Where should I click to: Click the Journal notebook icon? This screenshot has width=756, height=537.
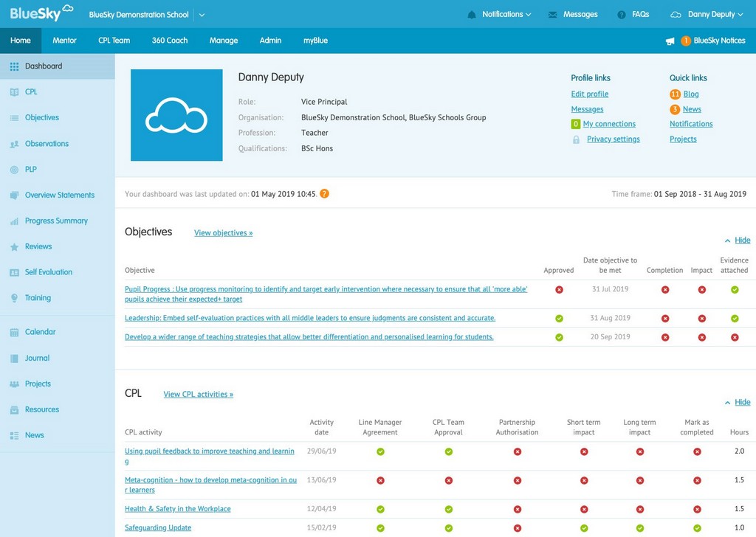coord(15,358)
